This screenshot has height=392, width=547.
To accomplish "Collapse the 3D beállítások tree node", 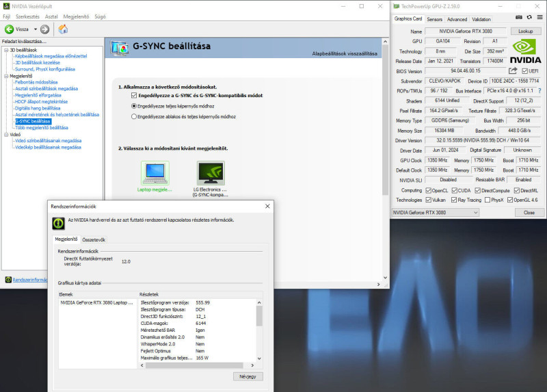I will point(6,50).
